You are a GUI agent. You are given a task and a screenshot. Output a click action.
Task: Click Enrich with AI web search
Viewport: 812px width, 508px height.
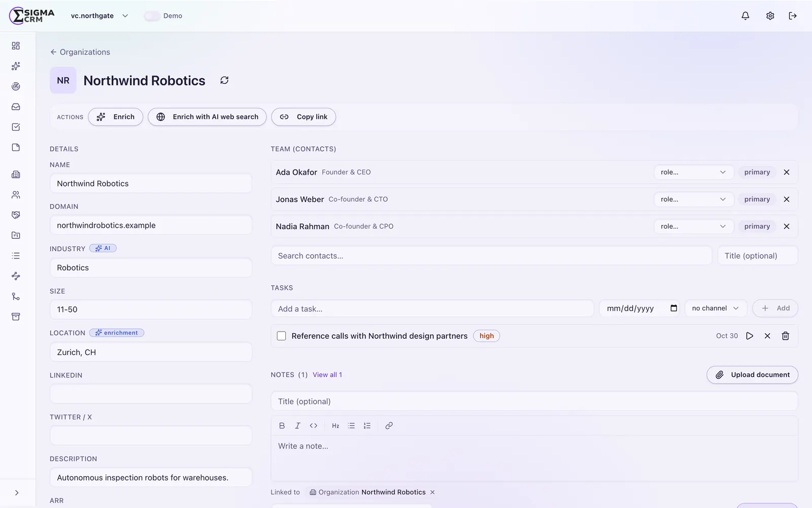[207, 117]
